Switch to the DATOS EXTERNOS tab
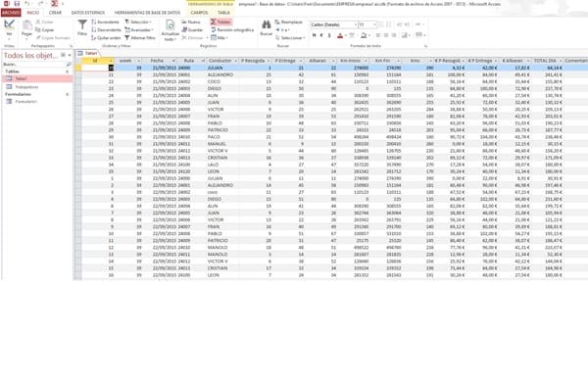The image size is (588, 383). 88,13
